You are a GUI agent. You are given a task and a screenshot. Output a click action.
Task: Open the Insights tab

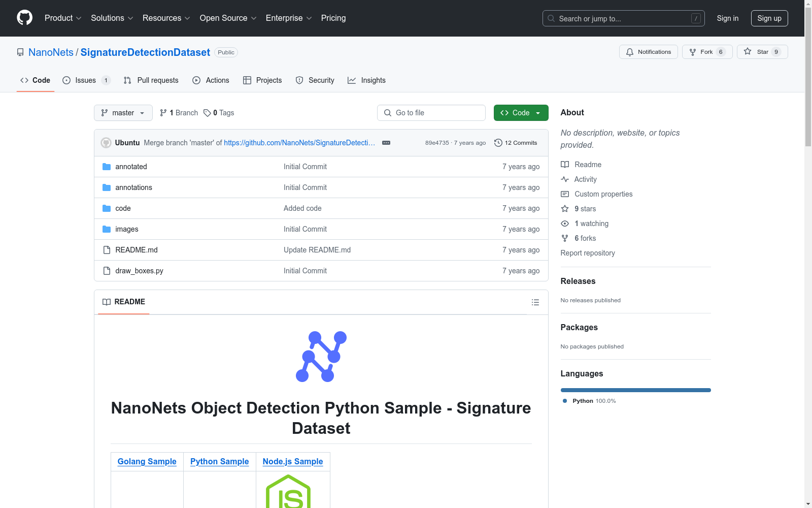[366, 80]
